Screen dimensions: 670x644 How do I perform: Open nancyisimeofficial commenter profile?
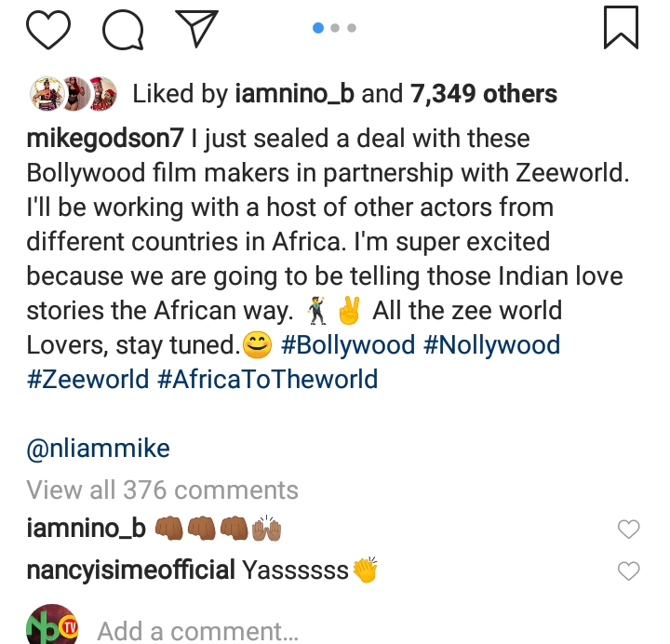(130, 570)
